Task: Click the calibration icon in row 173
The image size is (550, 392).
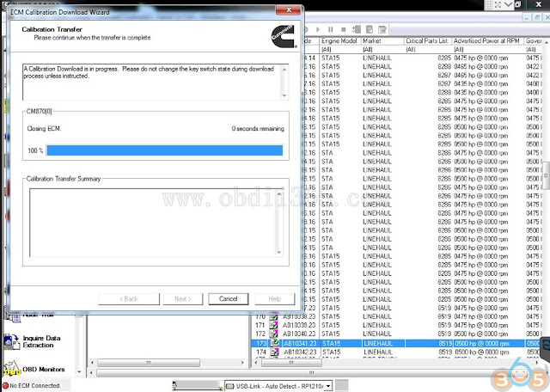Action: [273, 343]
